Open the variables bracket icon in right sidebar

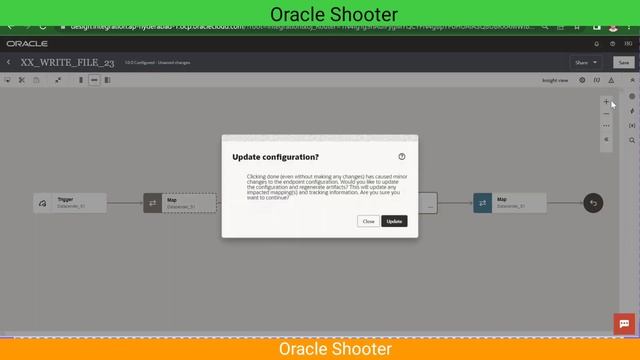[632, 126]
